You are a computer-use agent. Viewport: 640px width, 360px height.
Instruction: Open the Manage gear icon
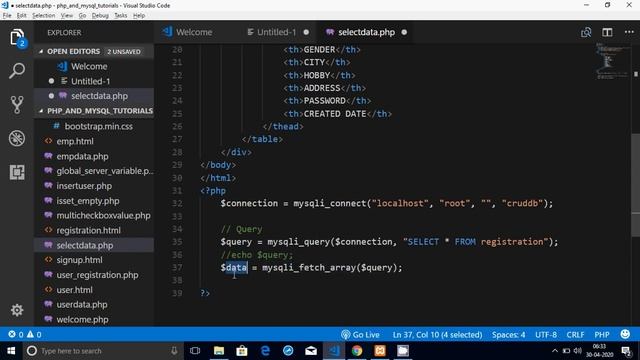coord(17,310)
